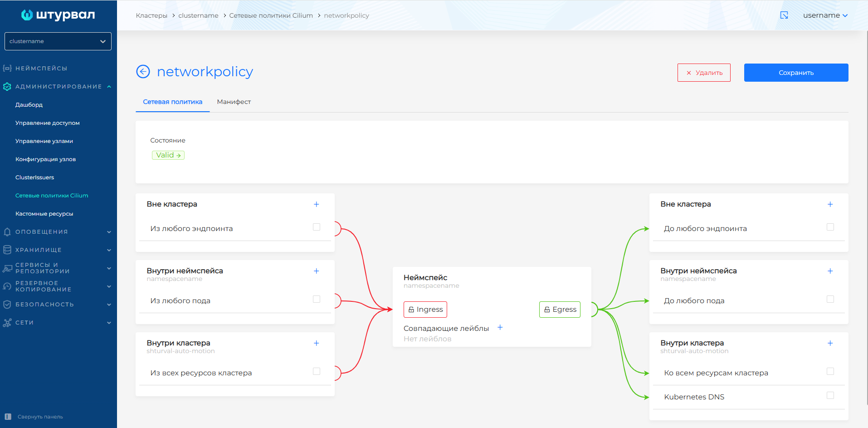The height and width of the screenshot is (428, 868).
Task: Click the back arrow next to networkpolicy
Action: point(143,72)
